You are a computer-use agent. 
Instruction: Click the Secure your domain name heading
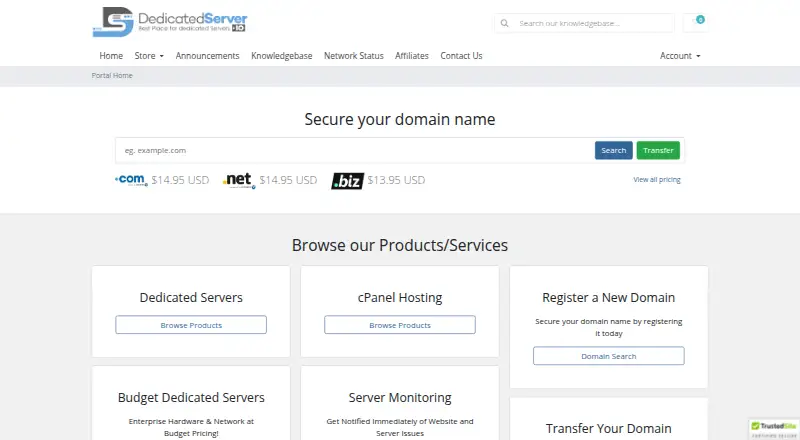click(400, 119)
